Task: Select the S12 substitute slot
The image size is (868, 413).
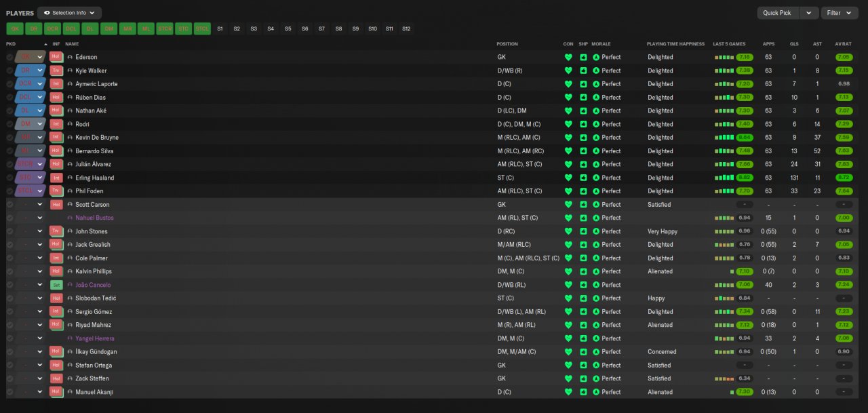Action: click(x=406, y=28)
